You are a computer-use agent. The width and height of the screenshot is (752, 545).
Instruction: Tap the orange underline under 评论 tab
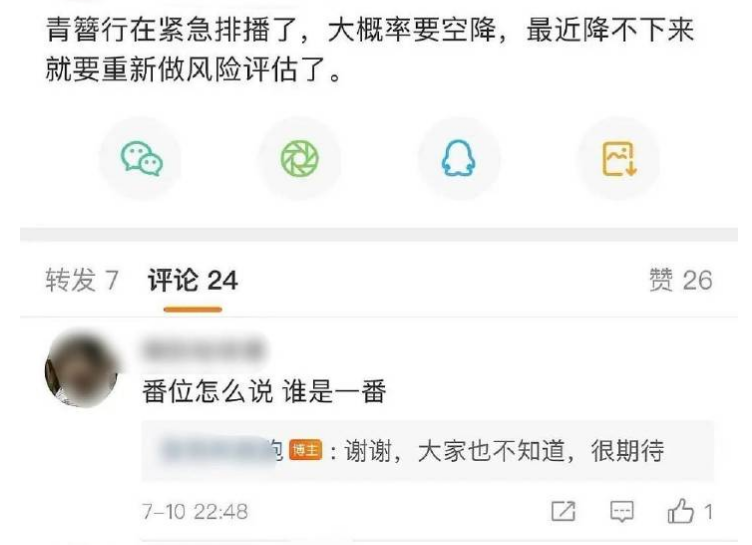(193, 309)
